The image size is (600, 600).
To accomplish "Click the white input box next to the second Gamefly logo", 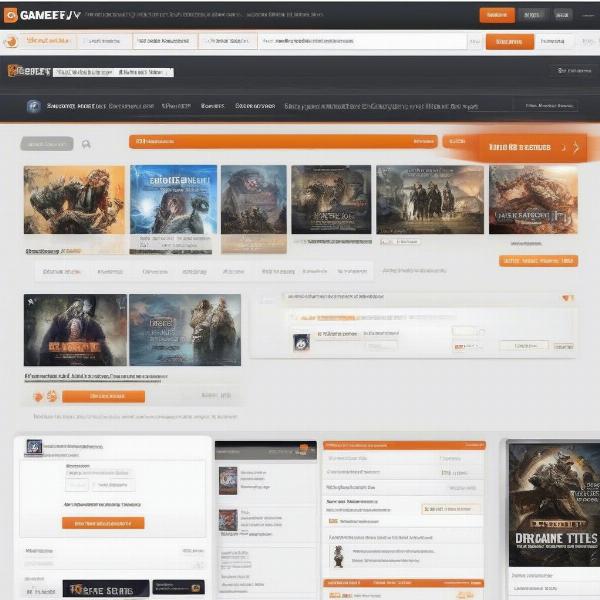I will [113, 72].
